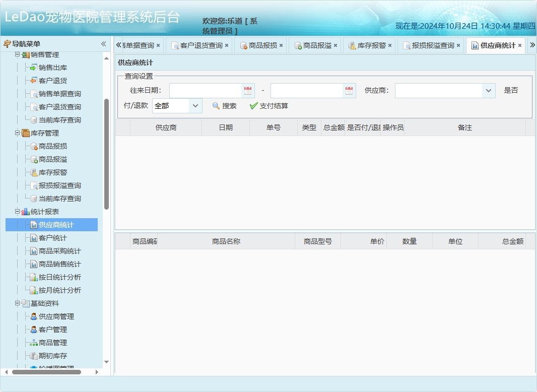Collapse the navigation panel with the « arrow

[x=104, y=44]
